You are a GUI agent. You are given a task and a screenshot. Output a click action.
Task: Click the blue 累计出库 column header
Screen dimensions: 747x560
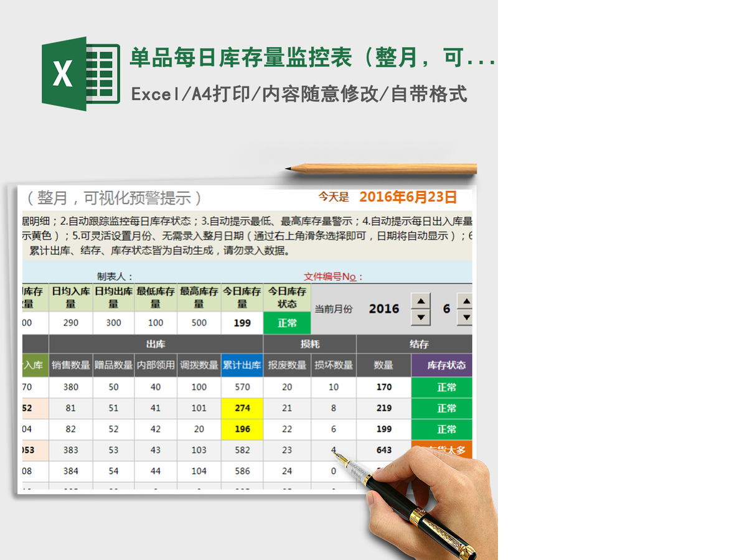click(242, 365)
